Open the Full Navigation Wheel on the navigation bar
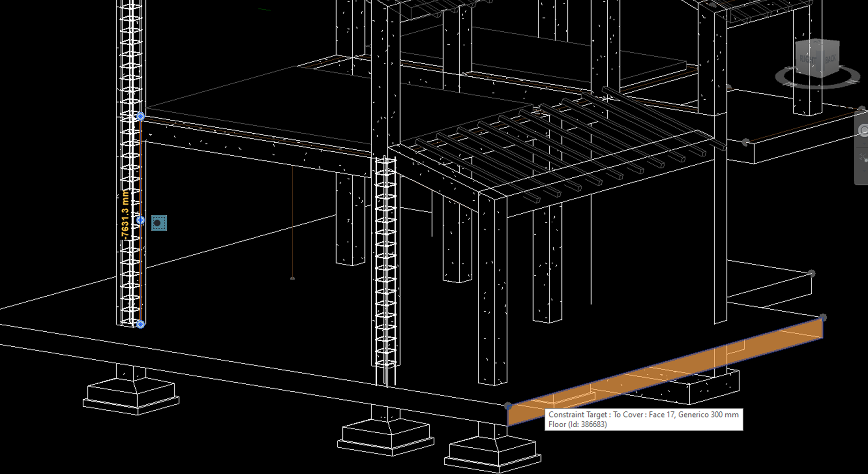Screen dimensions: 868x474 click(864, 131)
